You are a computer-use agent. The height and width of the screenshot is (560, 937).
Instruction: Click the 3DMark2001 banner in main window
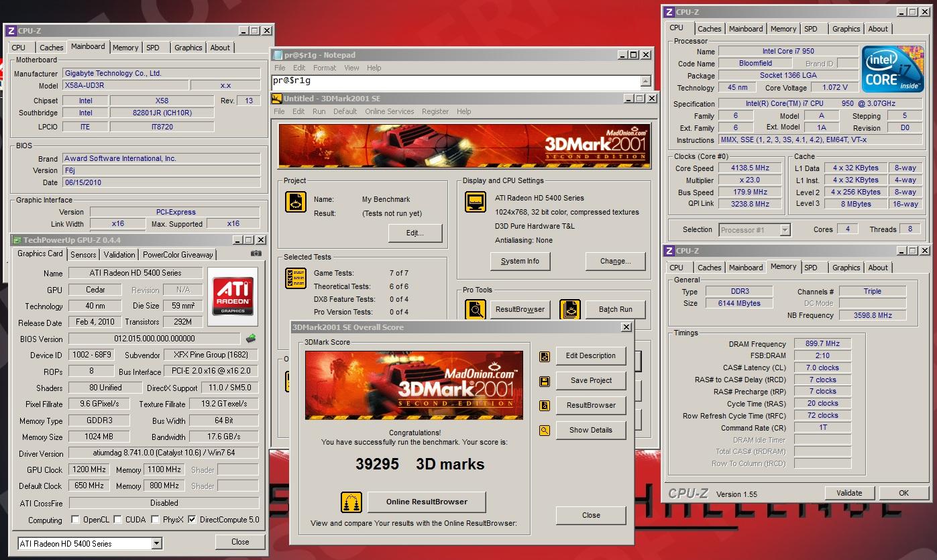tap(464, 146)
